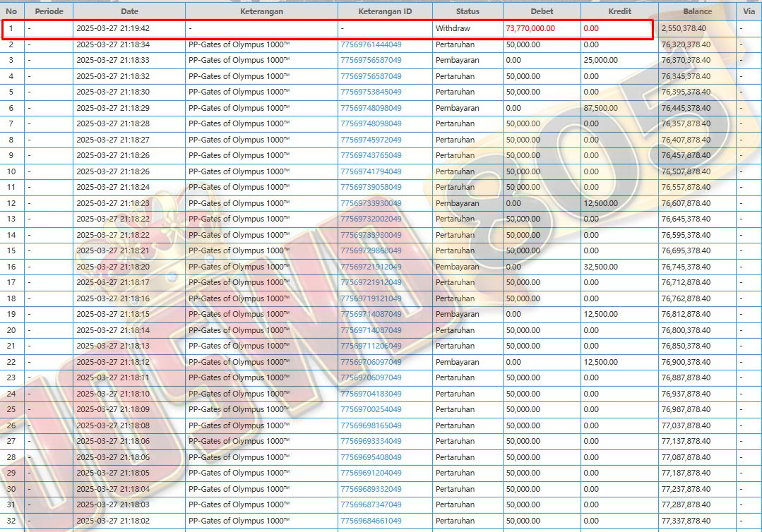Viewport: 762px width, 532px height.
Task: Click the 87,500.00 kredit payout cell
Action: click(x=600, y=108)
